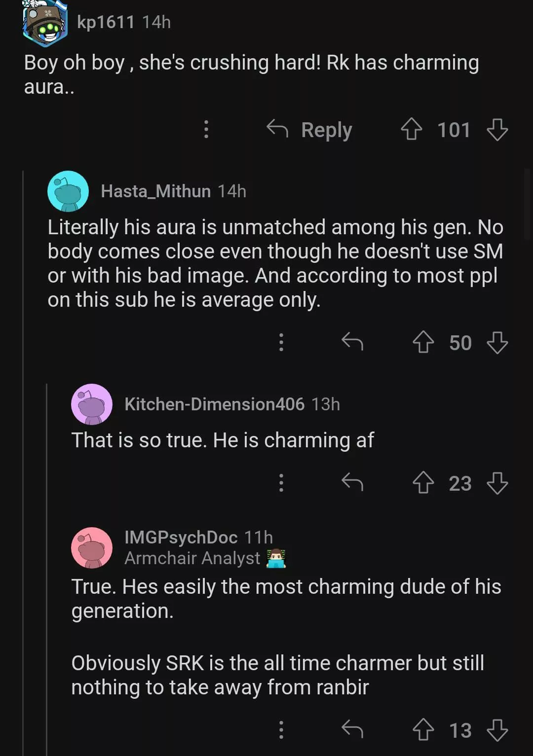This screenshot has height=756, width=533.
Task: Open kp1611's user profile
Action: (x=106, y=22)
